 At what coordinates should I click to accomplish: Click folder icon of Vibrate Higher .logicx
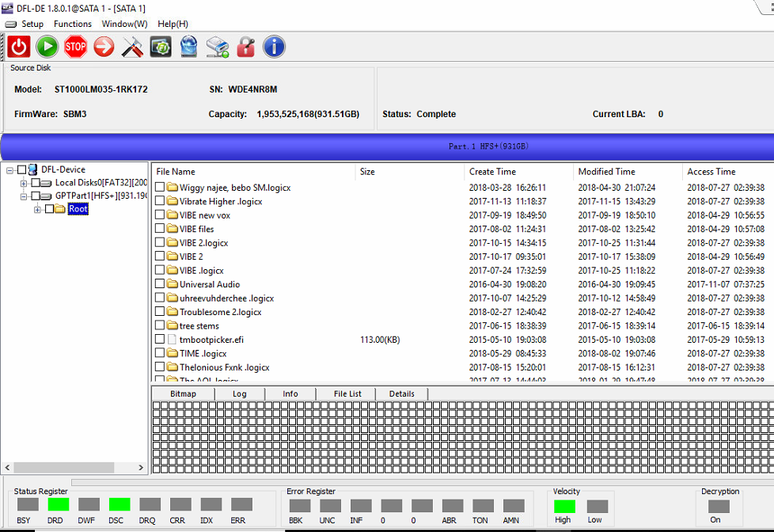click(173, 201)
